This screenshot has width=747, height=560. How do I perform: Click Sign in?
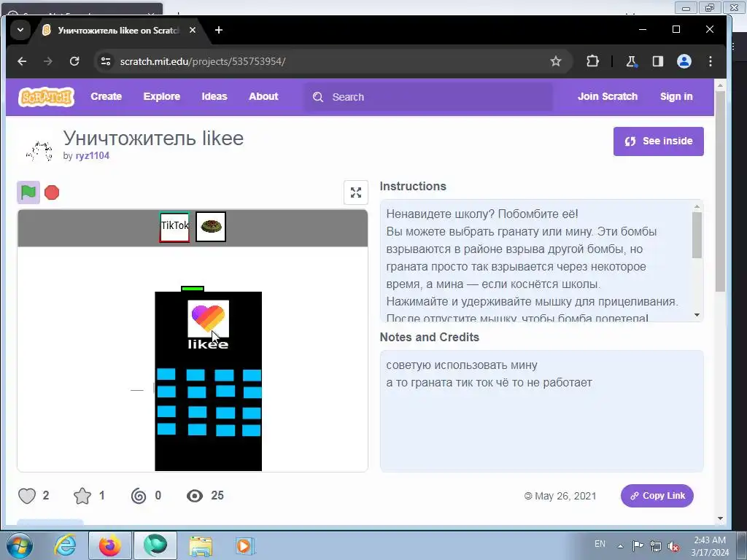(x=676, y=96)
